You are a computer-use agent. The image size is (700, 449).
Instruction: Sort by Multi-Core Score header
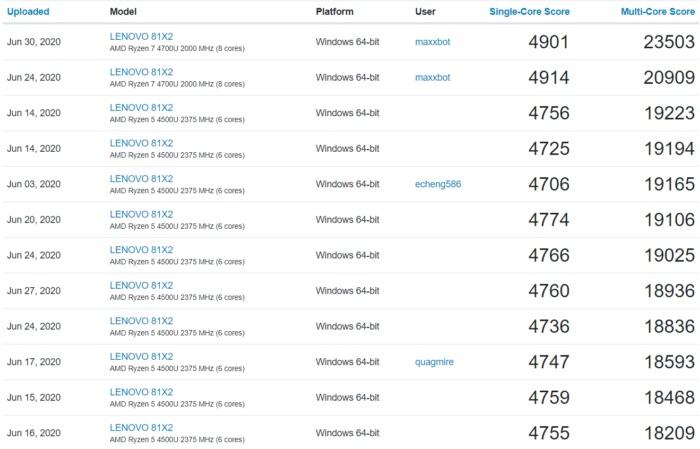pyautogui.click(x=658, y=12)
